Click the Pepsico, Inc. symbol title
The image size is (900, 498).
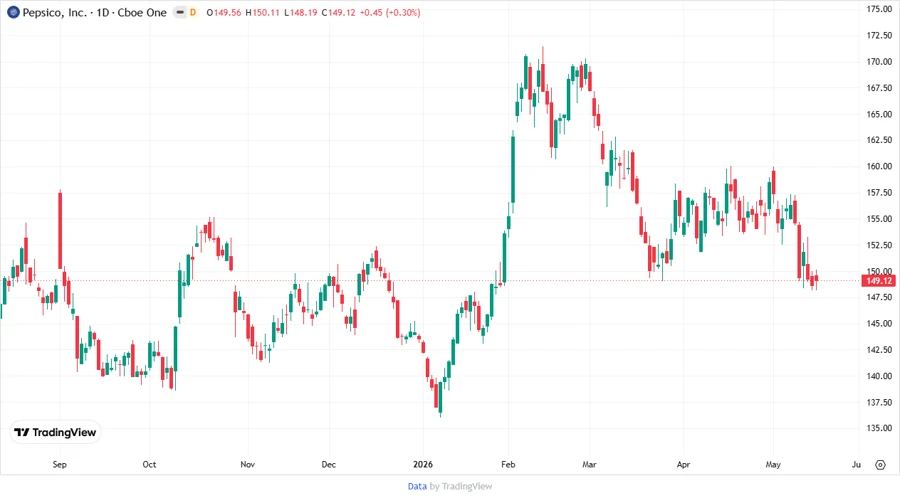(x=55, y=12)
